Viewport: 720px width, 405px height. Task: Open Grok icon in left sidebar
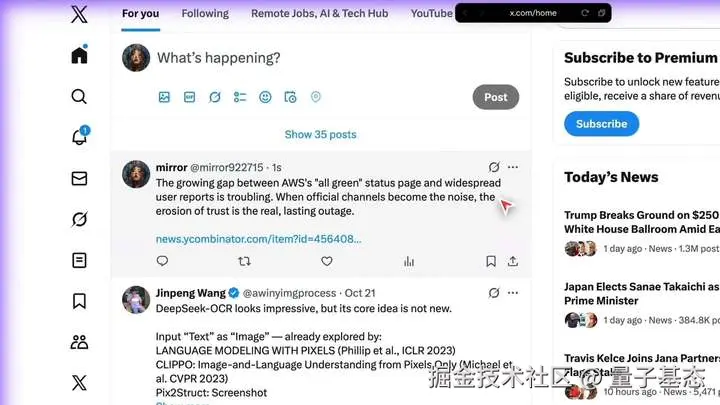click(79, 219)
